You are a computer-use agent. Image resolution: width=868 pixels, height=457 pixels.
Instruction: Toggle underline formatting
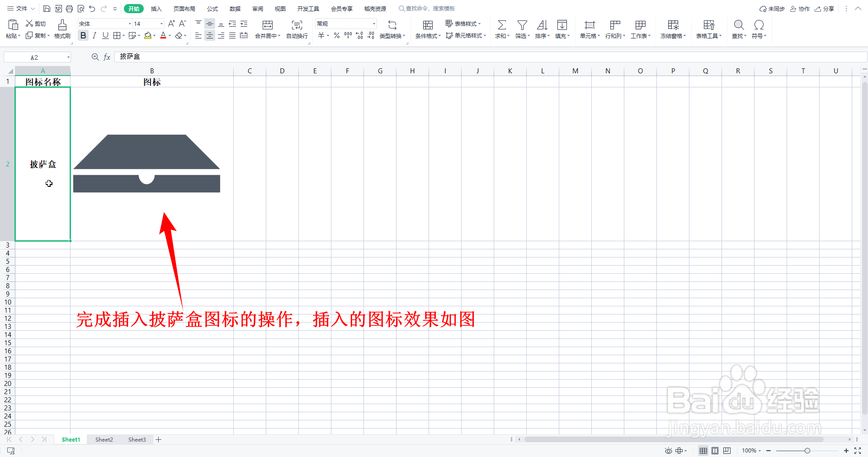tap(105, 35)
